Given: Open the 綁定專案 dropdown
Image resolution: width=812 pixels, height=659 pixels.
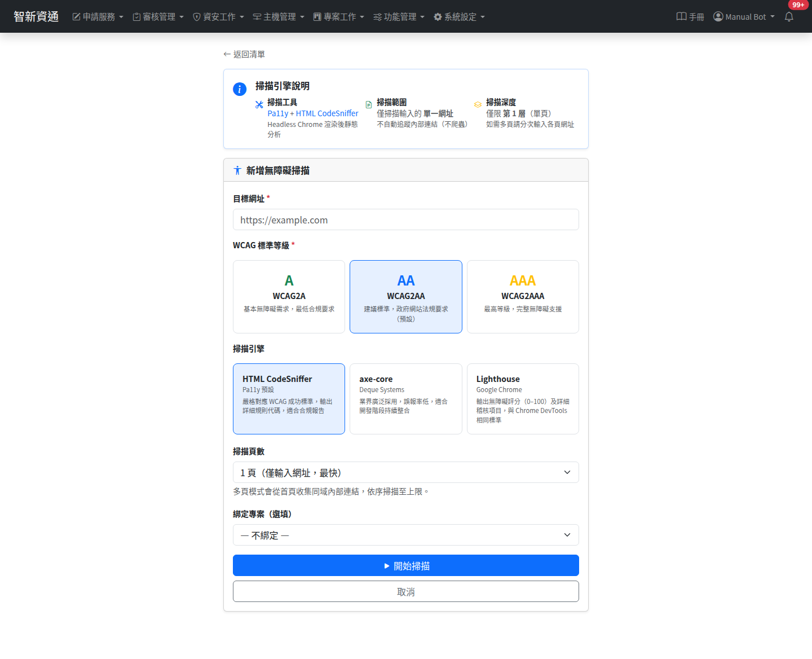Looking at the screenshot, I should pos(406,535).
